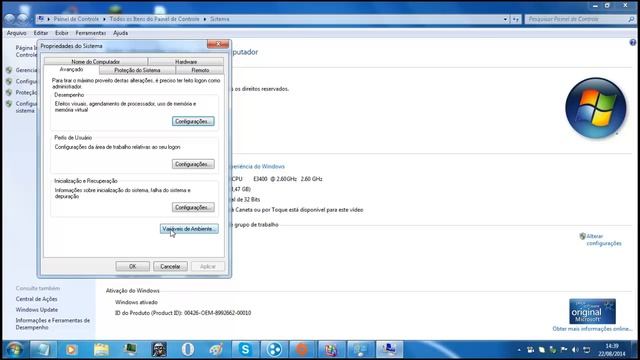Switch to the Hardware tab
This screenshot has height=360, width=640.
point(186,62)
